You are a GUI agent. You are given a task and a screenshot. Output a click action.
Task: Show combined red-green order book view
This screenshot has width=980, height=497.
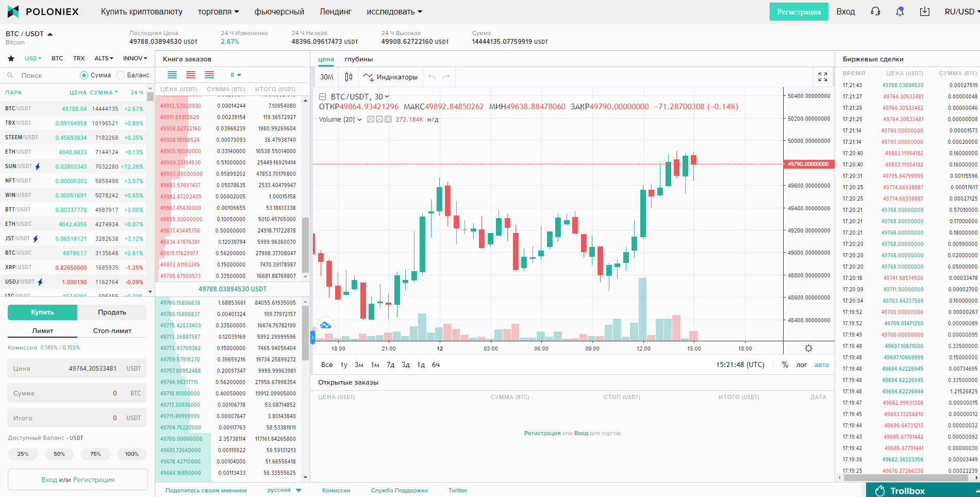point(209,75)
